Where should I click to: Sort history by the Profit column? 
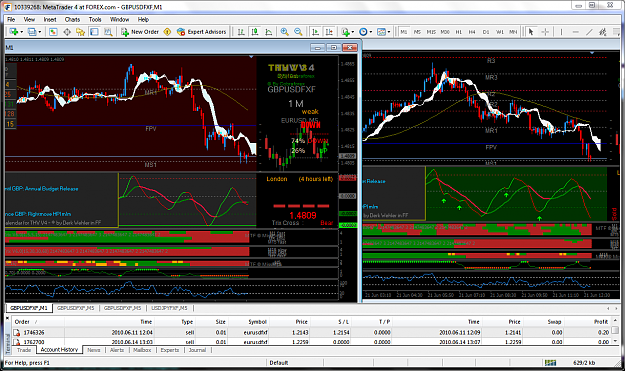(x=588, y=322)
